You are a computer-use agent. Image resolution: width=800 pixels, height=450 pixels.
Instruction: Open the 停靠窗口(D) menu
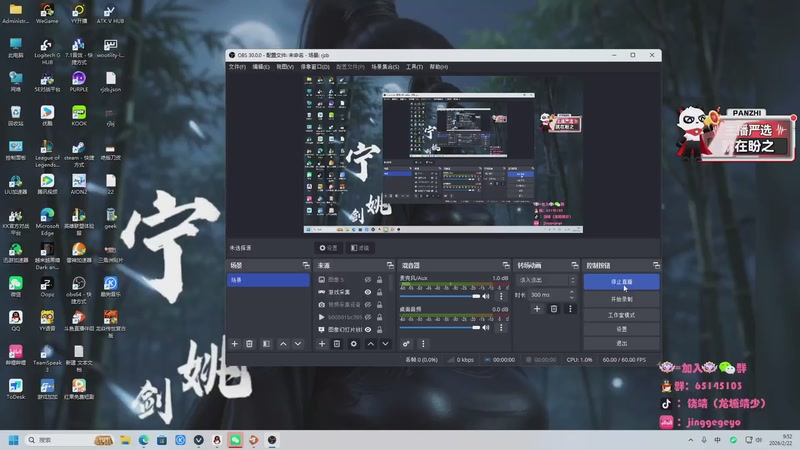coord(315,67)
